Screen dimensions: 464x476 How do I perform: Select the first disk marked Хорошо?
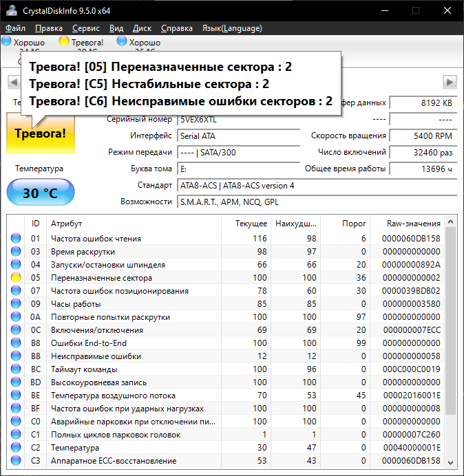[23, 43]
